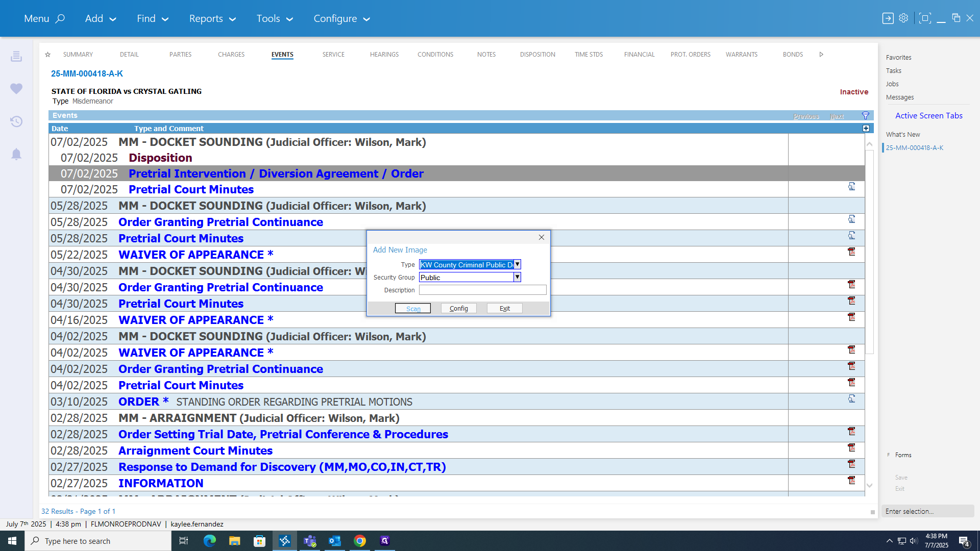The height and width of the screenshot is (551, 980).
Task: Click the favorite star icon beside SUMMARY
Action: (47, 55)
